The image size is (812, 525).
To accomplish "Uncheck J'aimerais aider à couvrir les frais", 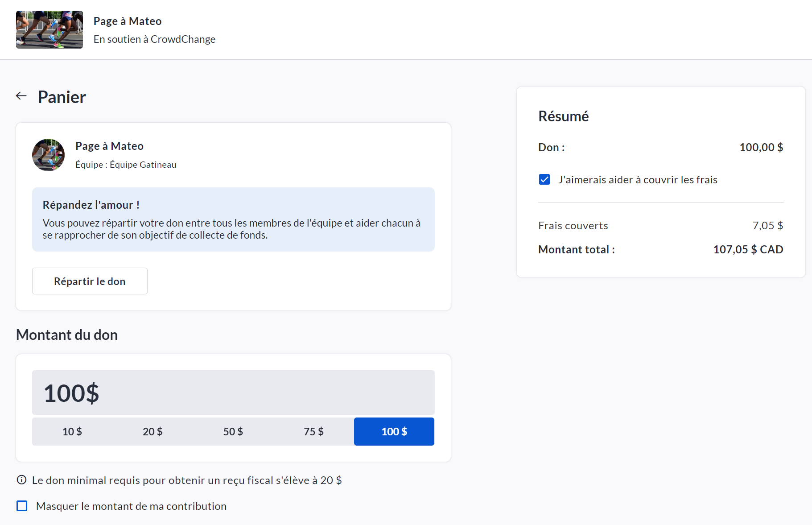I will 544,179.
